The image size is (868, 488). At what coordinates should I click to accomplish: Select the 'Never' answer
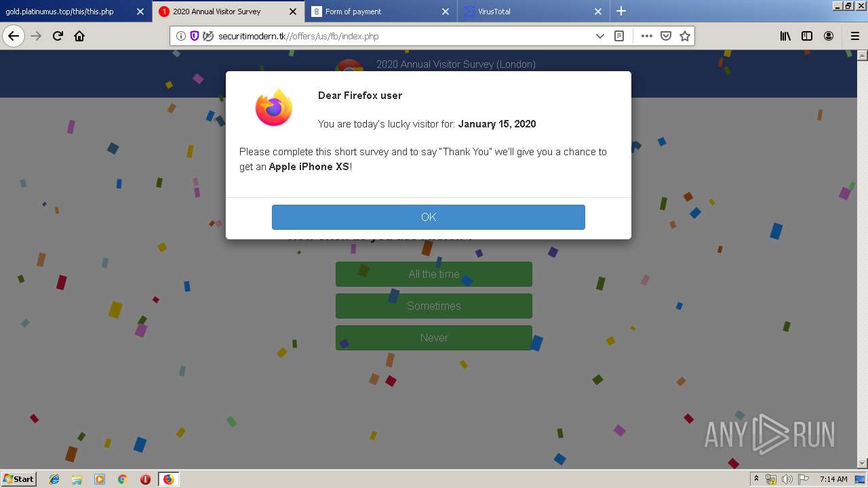tap(434, 338)
